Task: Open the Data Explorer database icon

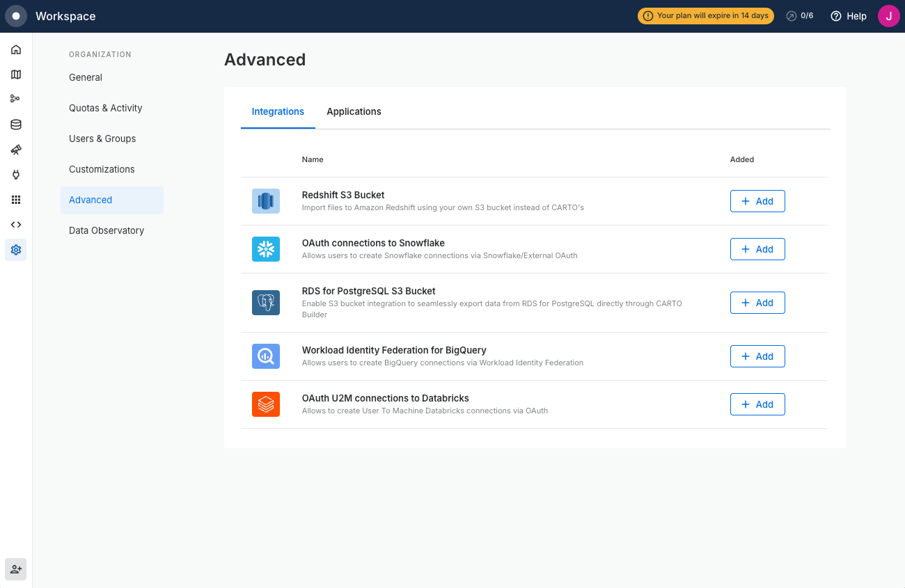Action: tap(16, 125)
